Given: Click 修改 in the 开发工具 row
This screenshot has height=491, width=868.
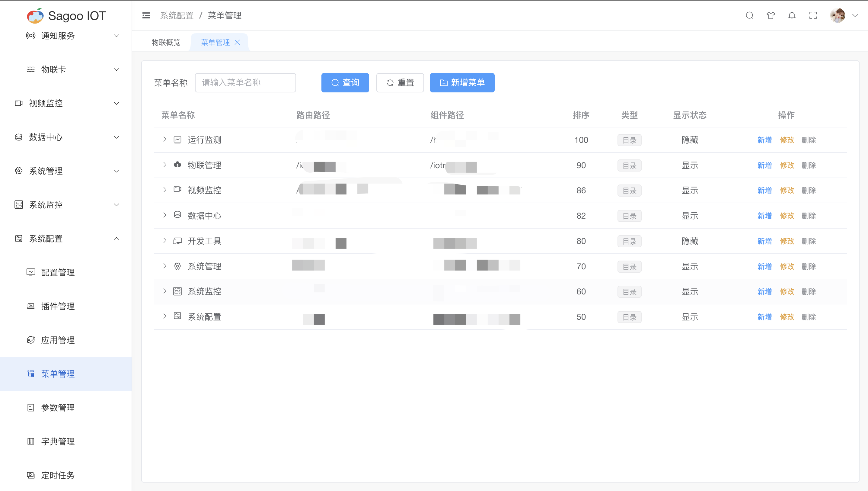Looking at the screenshot, I should (787, 241).
